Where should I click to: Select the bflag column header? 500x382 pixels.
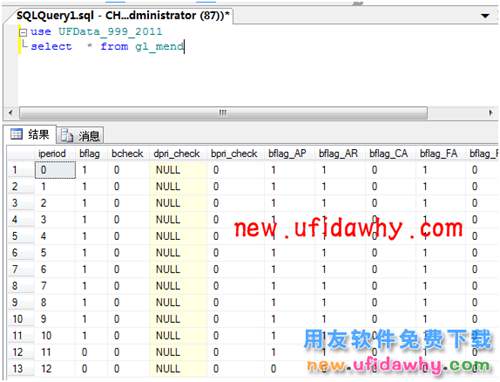tap(90, 154)
